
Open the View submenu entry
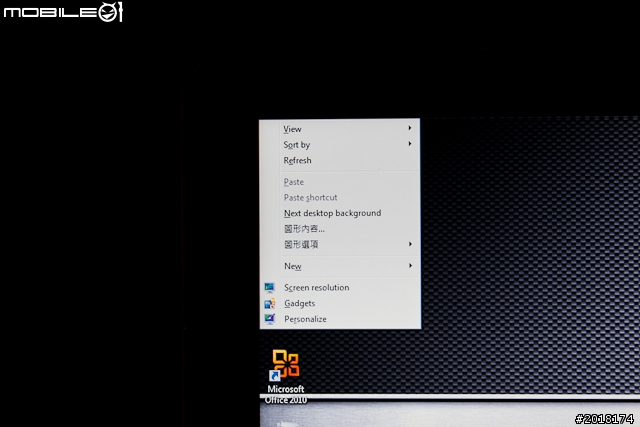click(x=340, y=129)
